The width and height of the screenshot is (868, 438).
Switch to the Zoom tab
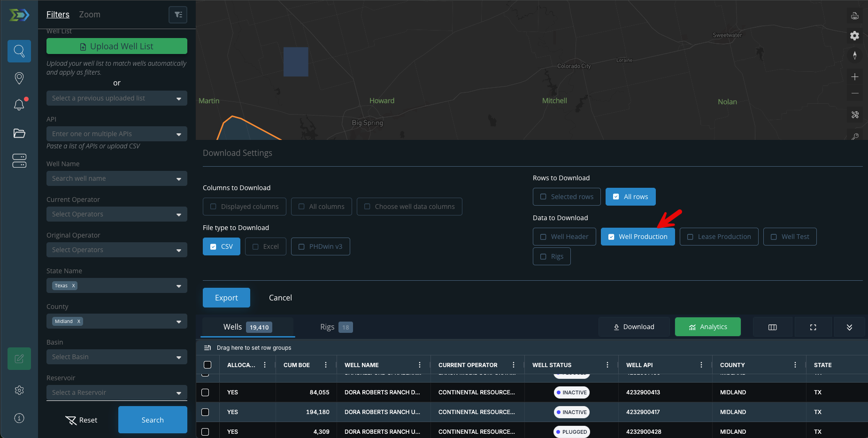click(90, 15)
